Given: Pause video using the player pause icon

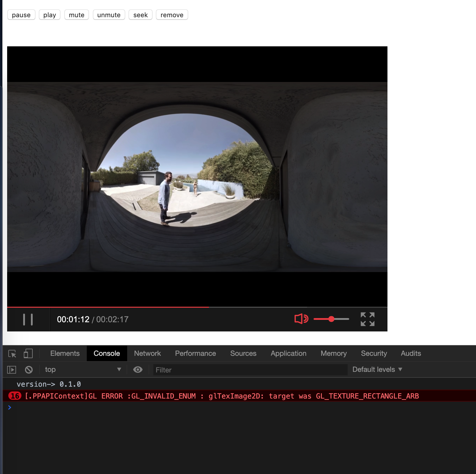Looking at the screenshot, I should [28, 320].
